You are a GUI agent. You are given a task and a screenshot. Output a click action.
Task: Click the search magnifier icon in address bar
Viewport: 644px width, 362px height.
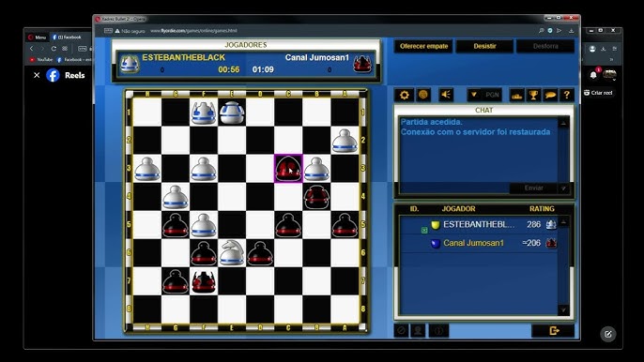pos(542,31)
